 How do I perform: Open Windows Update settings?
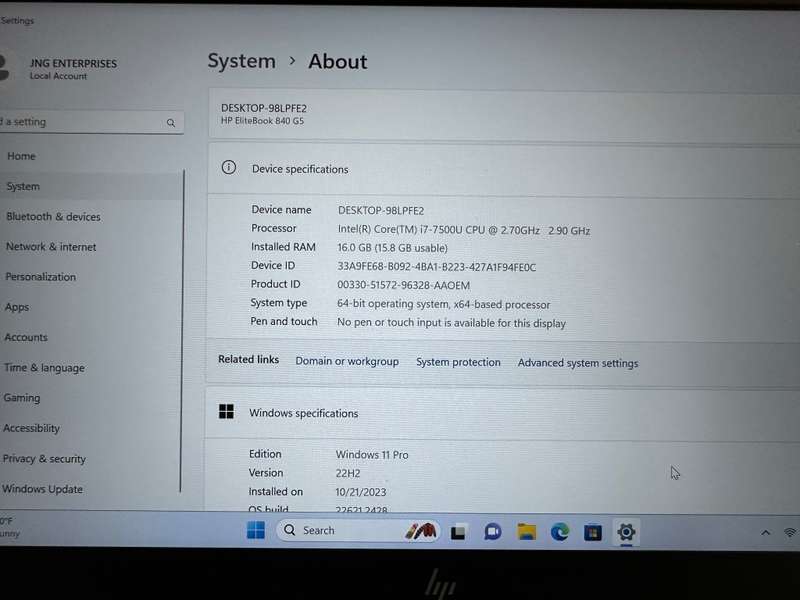[42, 488]
